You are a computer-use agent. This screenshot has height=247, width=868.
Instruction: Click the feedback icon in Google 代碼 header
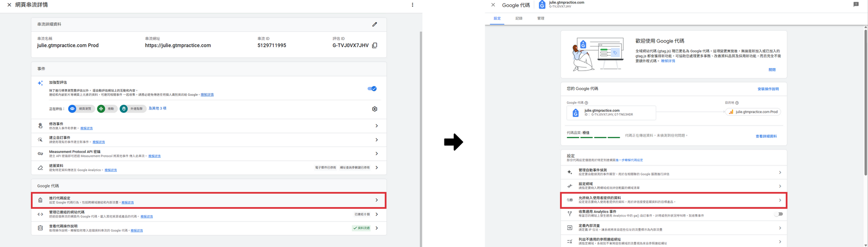point(856,4)
